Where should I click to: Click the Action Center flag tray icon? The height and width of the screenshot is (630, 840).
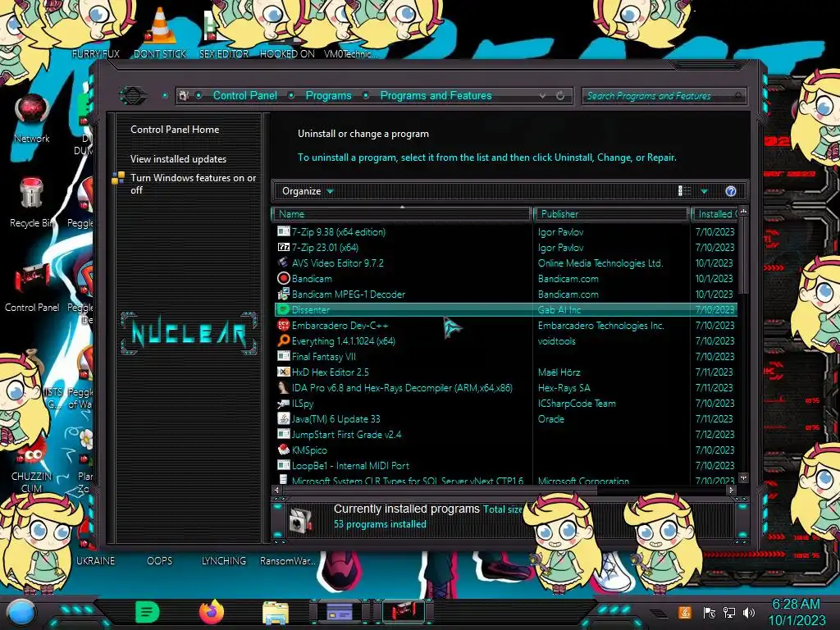(709, 612)
